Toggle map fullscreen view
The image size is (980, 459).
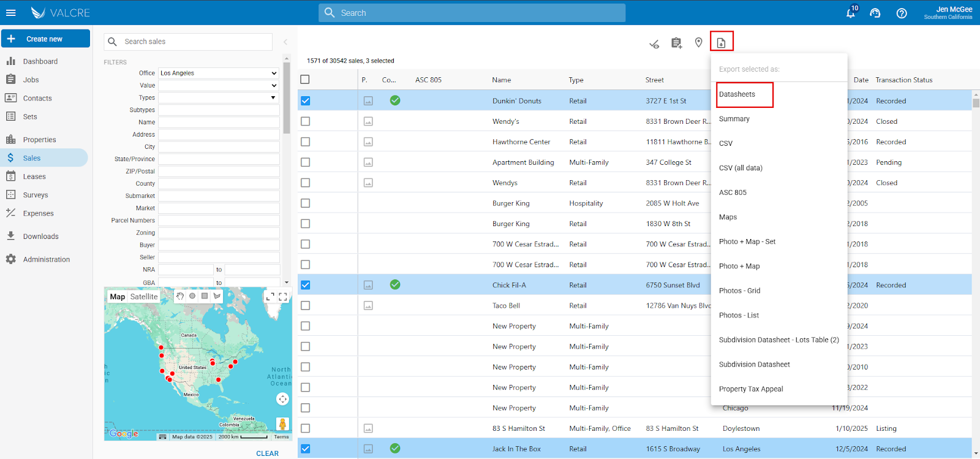pyautogui.click(x=283, y=297)
